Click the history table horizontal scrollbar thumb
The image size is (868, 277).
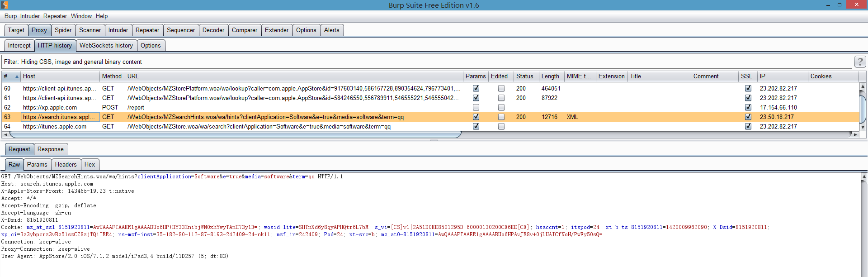(235, 134)
